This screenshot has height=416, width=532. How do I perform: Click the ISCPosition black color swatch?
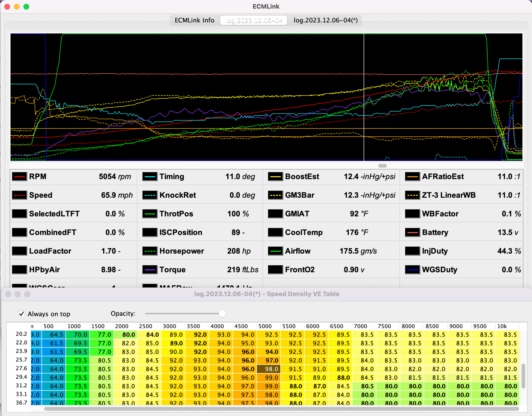point(150,232)
